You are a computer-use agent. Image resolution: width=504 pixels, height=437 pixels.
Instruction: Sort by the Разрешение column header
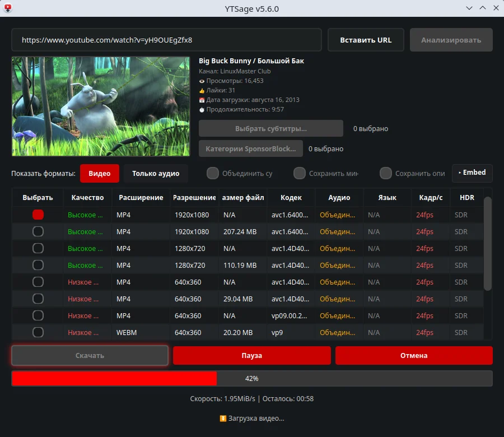(194, 197)
